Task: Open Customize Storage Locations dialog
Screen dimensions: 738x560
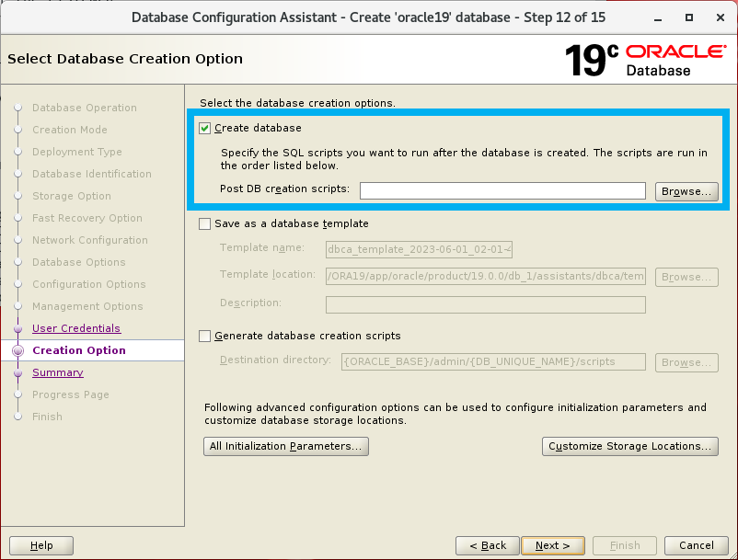Action: click(x=629, y=446)
